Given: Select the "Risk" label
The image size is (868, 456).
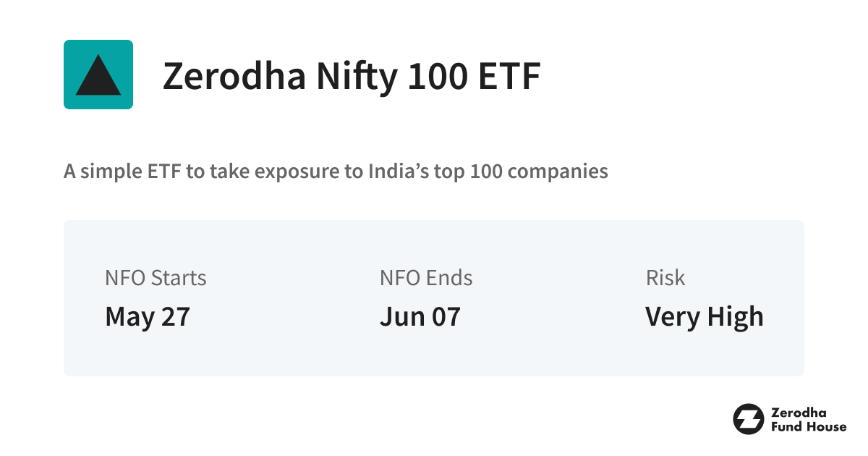Looking at the screenshot, I should click(665, 278).
